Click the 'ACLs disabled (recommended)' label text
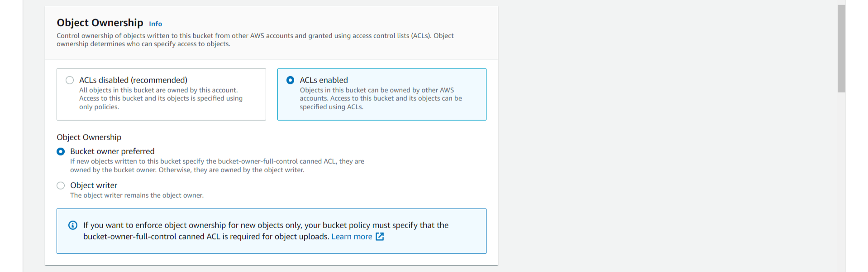 (133, 80)
